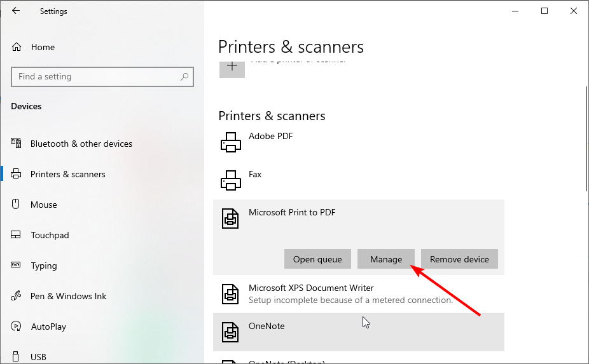This screenshot has height=364, width=589.
Task: Select the Bluetooth & other devices icon
Action: coord(16,144)
